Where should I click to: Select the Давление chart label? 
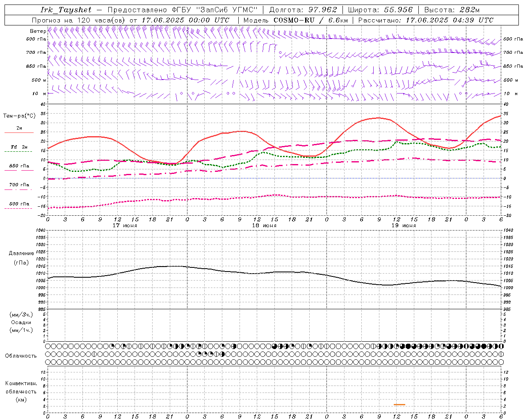(x=21, y=253)
